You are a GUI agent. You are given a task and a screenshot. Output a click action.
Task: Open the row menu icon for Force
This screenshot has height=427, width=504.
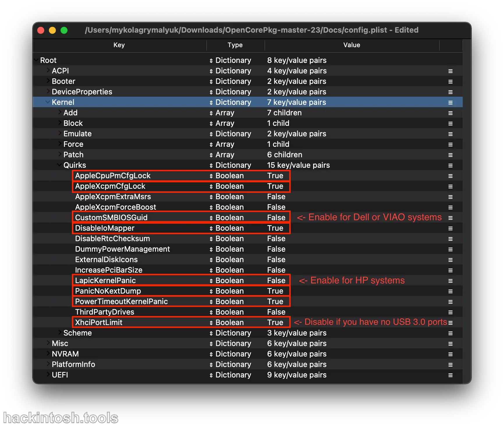450,144
